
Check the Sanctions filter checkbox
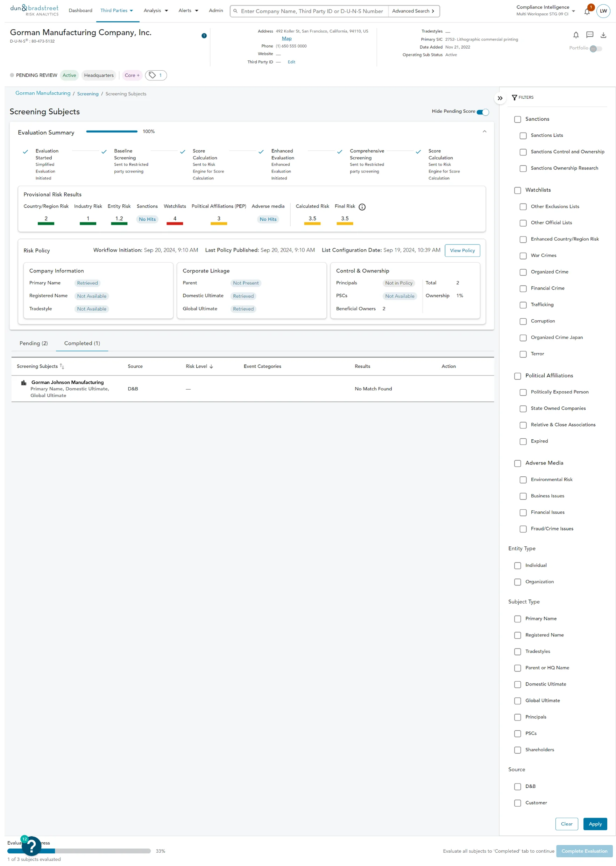517,119
